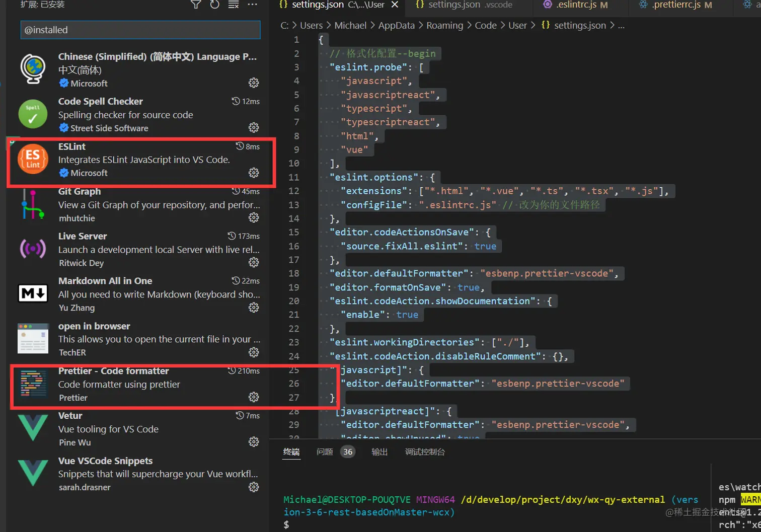Click Prettier 210ms activation time
This screenshot has height=532, width=761.
[244, 371]
